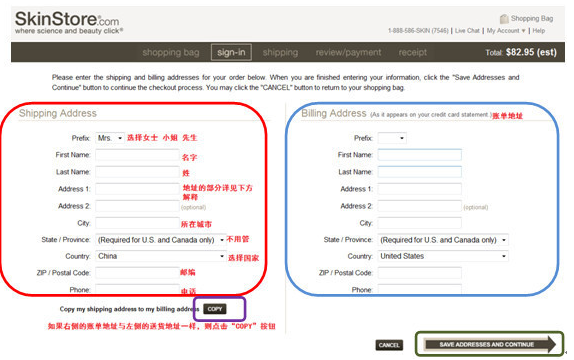Click the billing ZIP / Postal Code field
This screenshot has width=574, height=360.
420,273
